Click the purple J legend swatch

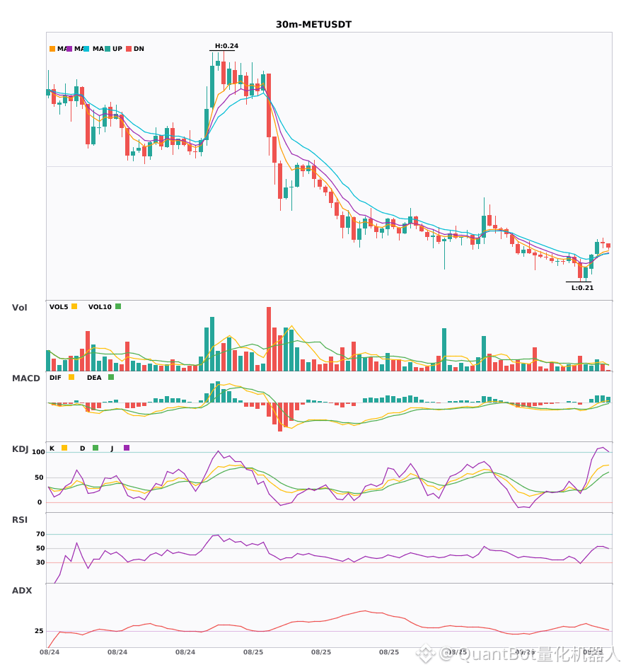(x=127, y=448)
